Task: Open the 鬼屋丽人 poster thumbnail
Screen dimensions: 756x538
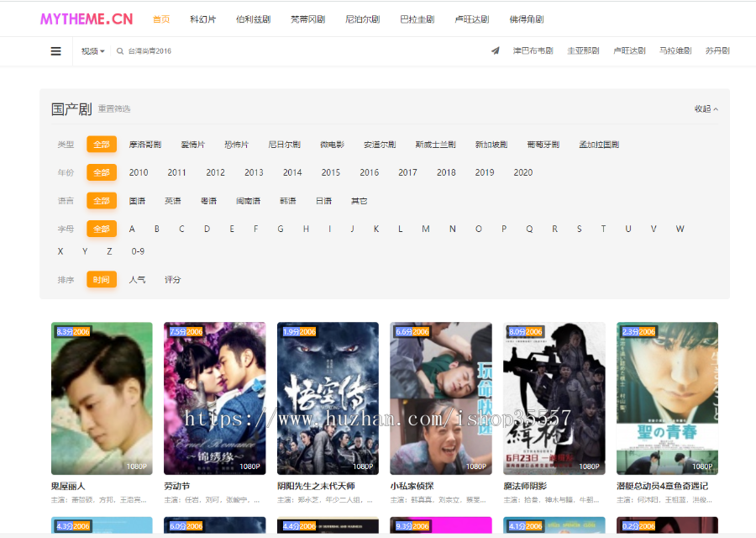Action: (102, 398)
